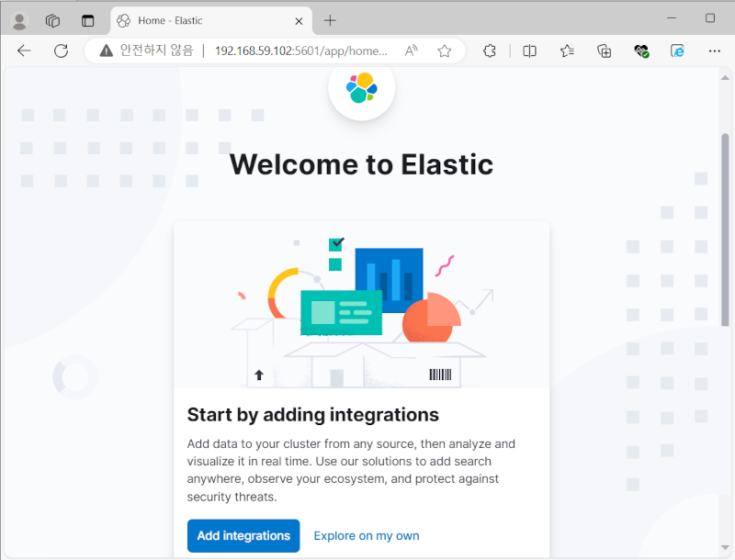This screenshot has height=560, width=735.
Task: Click the address bar URL
Action: click(x=301, y=50)
